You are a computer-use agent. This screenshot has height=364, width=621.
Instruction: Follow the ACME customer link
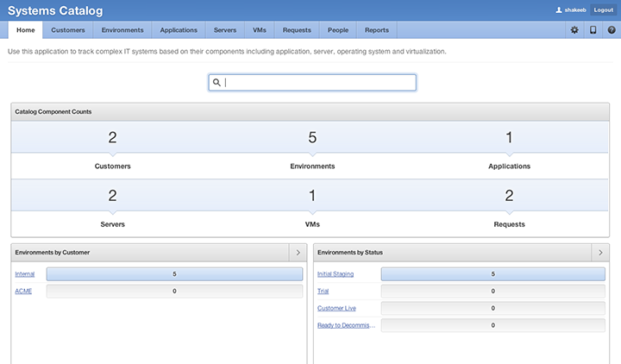pos(23,292)
